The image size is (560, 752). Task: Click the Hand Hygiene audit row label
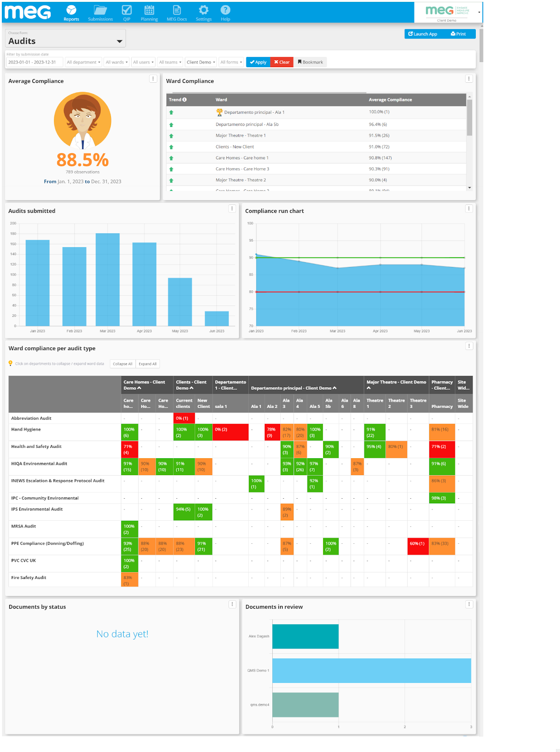[x=26, y=430]
